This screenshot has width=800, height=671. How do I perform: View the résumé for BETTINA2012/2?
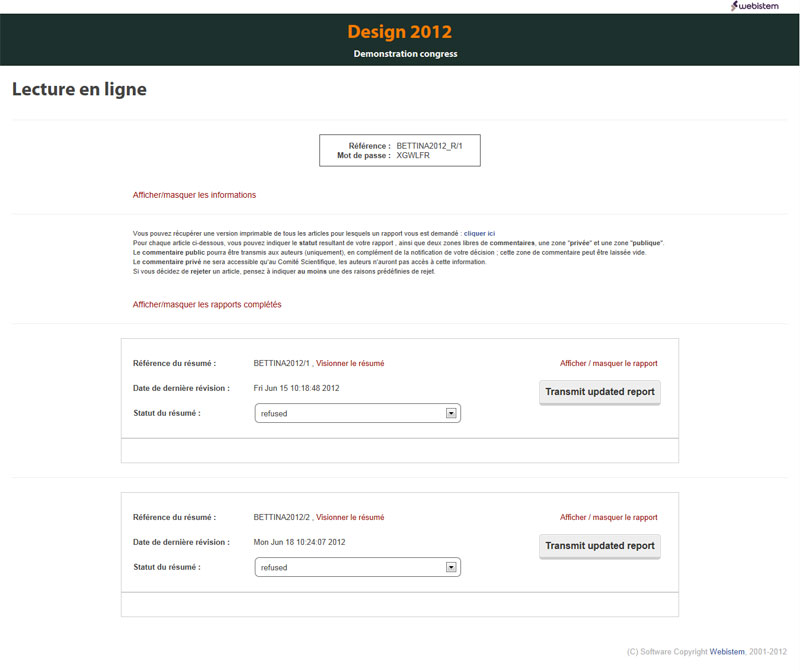pyautogui.click(x=350, y=517)
